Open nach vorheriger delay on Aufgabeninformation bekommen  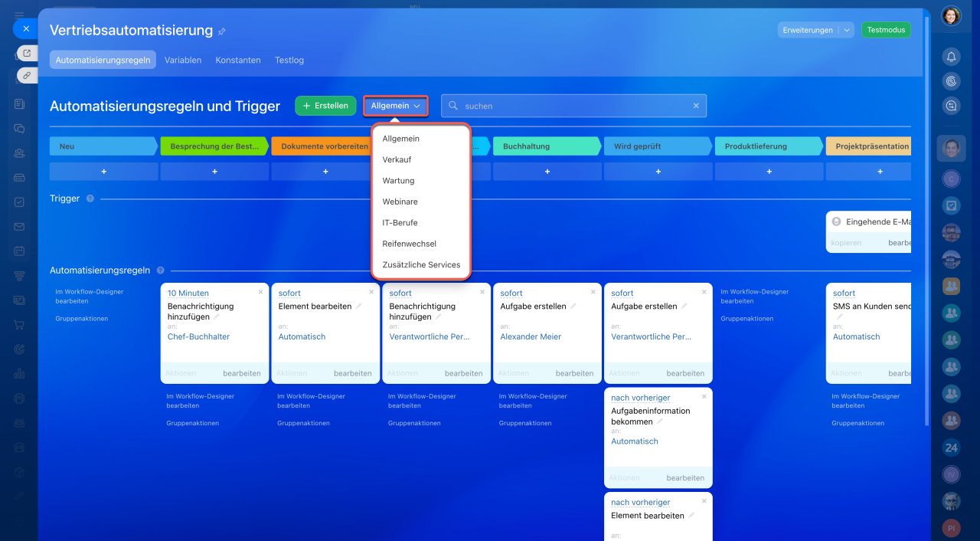coord(641,398)
